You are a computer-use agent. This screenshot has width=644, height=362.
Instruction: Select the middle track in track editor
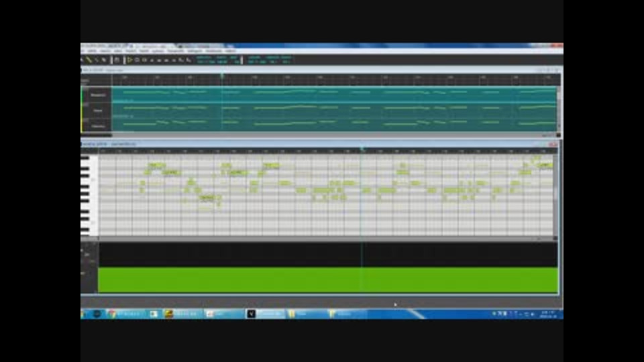98,111
